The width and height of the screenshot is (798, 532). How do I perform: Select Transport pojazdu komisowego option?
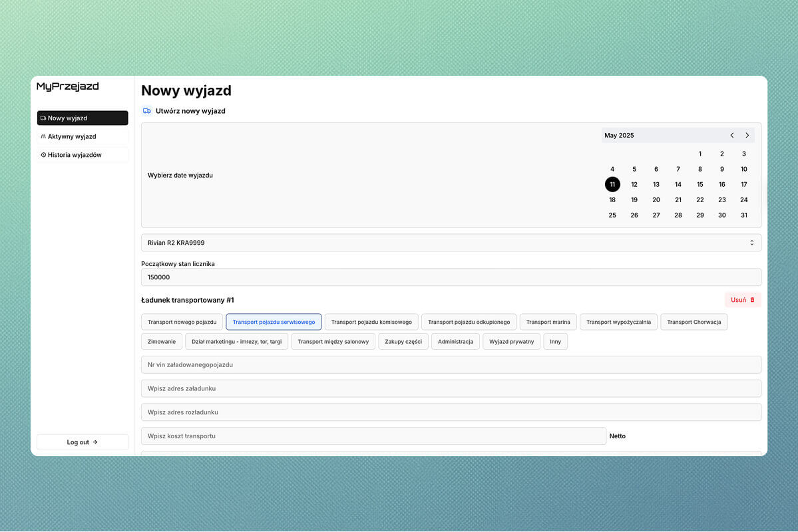tap(371, 322)
